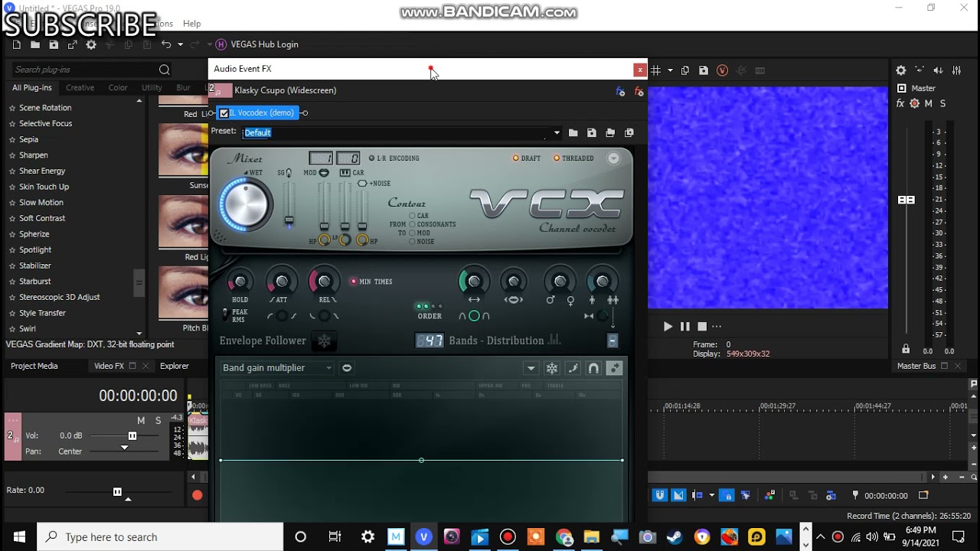The height and width of the screenshot is (551, 980).
Task: Enable the DRAFT mode light
Action: [x=516, y=158]
